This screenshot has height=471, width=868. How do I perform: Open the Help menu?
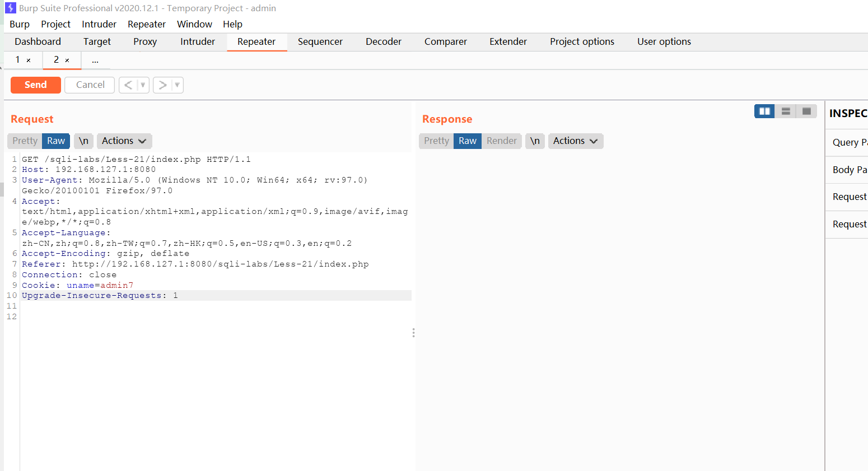coord(232,24)
